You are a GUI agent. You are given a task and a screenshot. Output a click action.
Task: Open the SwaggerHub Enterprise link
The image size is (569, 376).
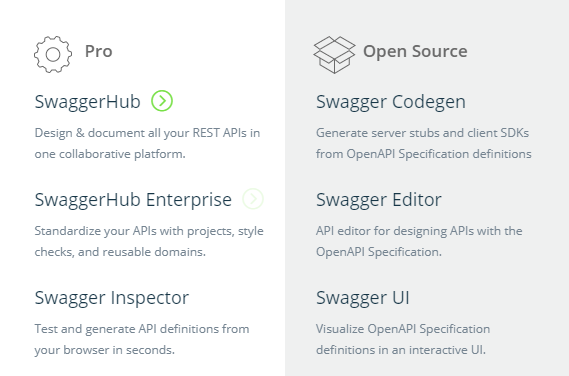click(x=133, y=200)
